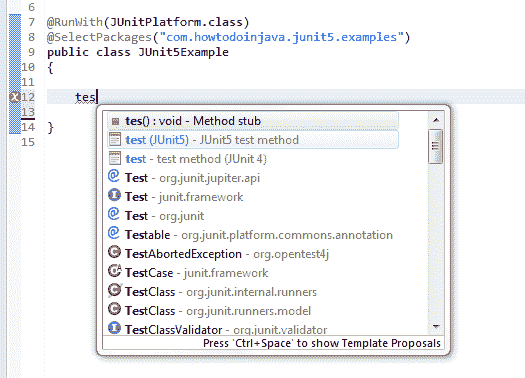This screenshot has height=378, width=525.
Task: Click the proposal list scroll up arrow
Action: (x=436, y=120)
